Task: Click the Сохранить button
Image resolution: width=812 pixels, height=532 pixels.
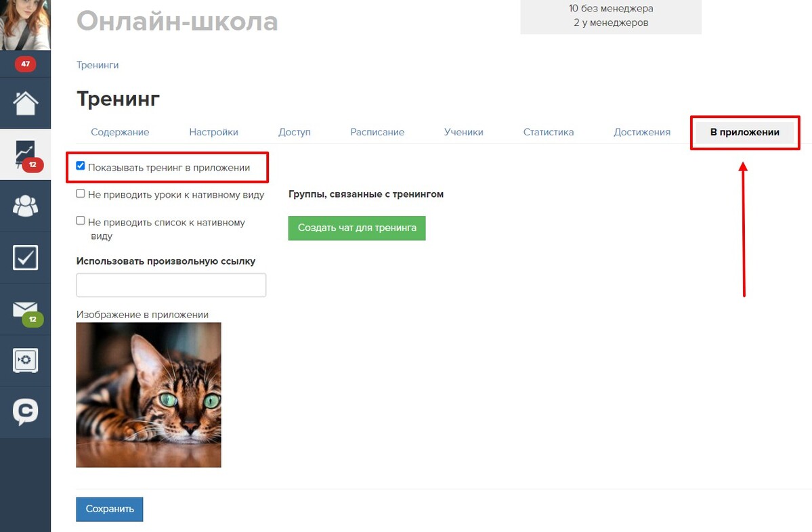Action: (x=109, y=509)
